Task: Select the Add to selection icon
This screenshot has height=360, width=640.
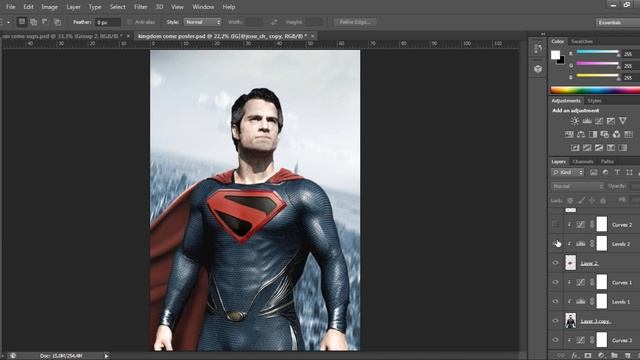Action: (33, 22)
